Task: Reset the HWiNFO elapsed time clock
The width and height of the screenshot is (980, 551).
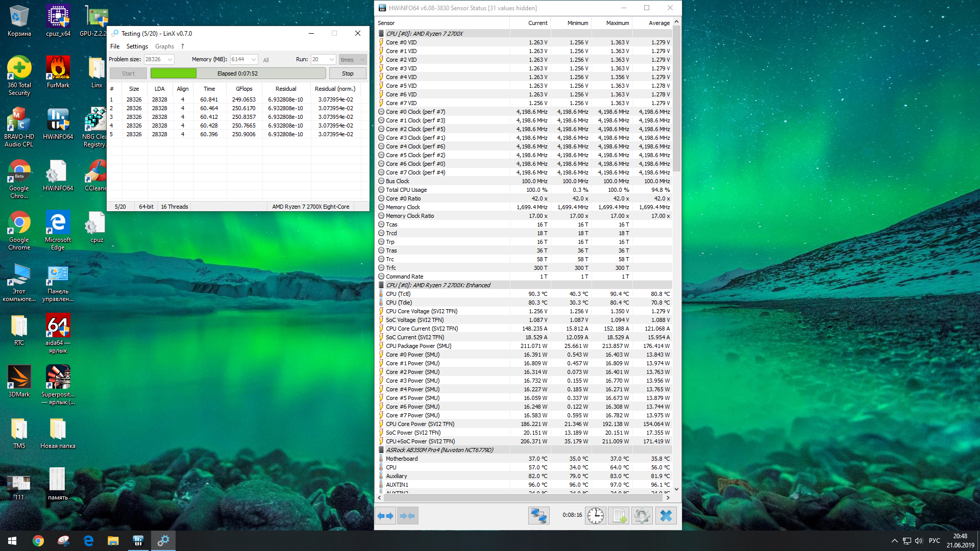Action: coord(595,516)
